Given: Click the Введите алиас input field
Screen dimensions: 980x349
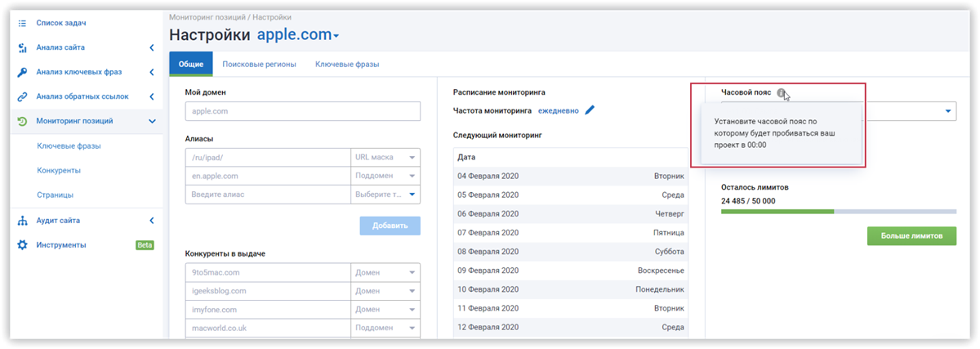Looking at the screenshot, I should pos(268,195).
